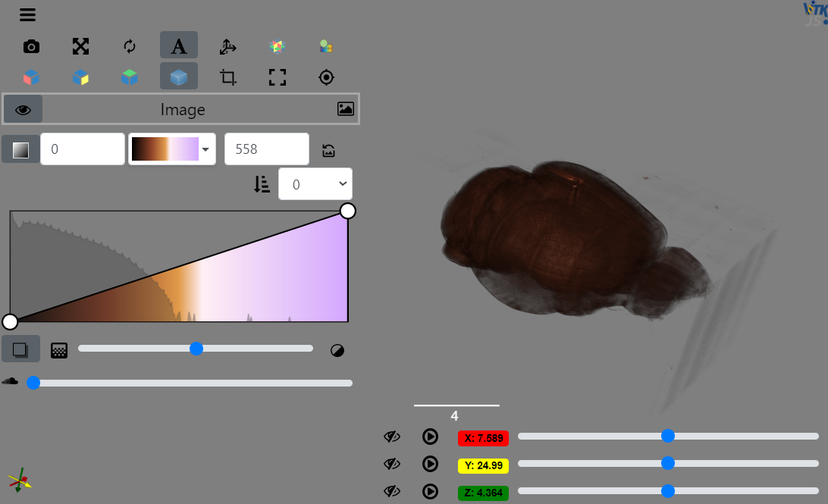Hide the Z slice plane eye toggle

click(392, 490)
